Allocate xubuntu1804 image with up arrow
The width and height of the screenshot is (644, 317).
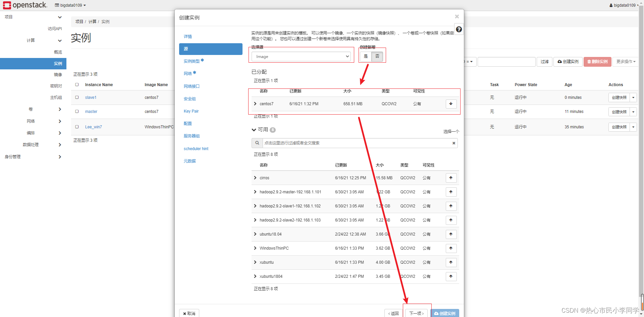click(x=451, y=276)
